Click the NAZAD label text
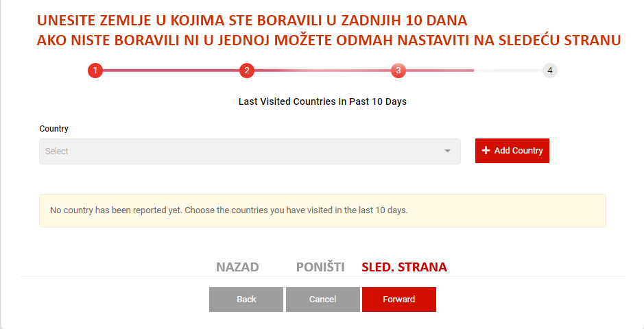644x329 pixels. (x=237, y=267)
